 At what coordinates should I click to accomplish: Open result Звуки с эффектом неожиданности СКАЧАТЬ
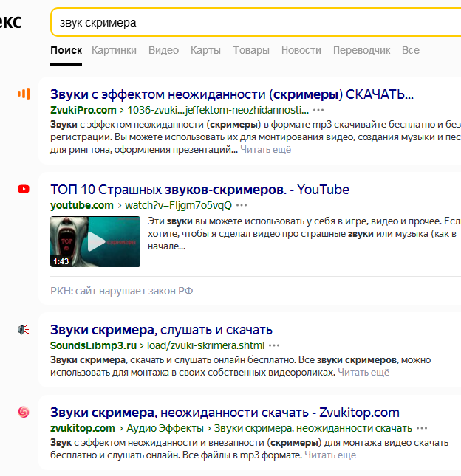pyautogui.click(x=232, y=94)
